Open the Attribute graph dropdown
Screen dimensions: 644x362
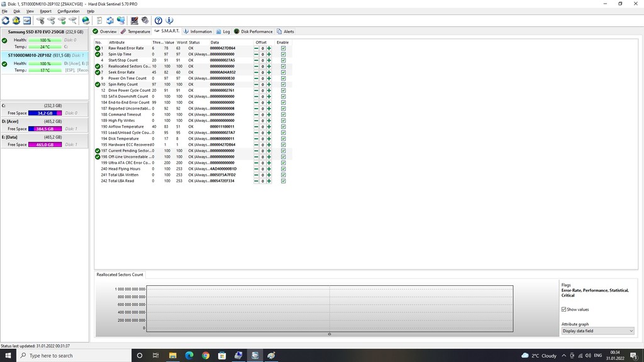point(597,331)
